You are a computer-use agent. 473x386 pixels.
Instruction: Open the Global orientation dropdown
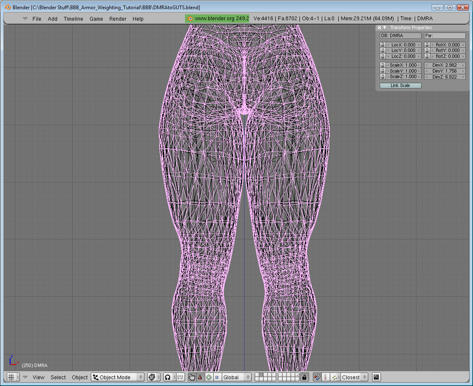click(x=236, y=377)
